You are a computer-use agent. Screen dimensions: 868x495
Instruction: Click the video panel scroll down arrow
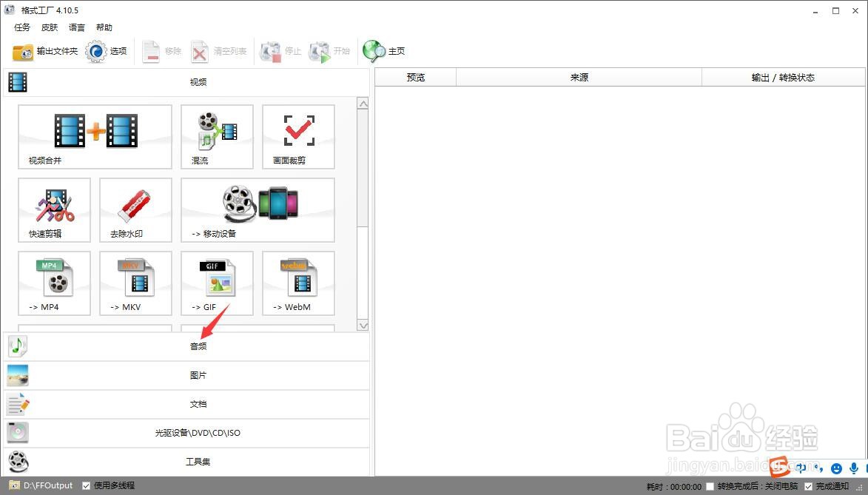click(363, 326)
